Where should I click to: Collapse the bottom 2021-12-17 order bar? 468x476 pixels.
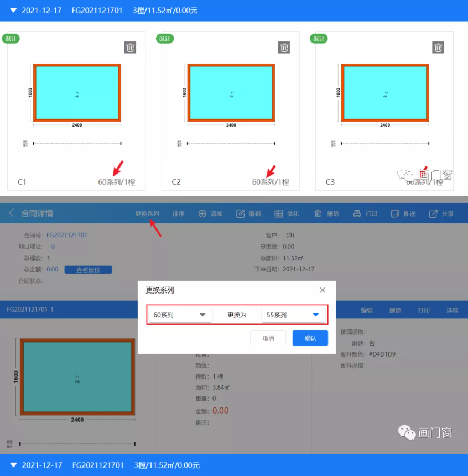coord(13,465)
